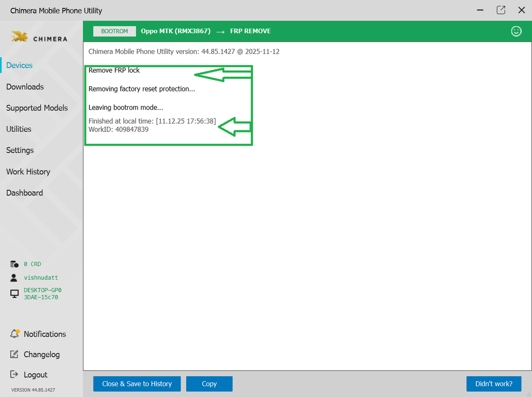Click the BOOTROM mode label
532x397 pixels.
[x=114, y=31]
